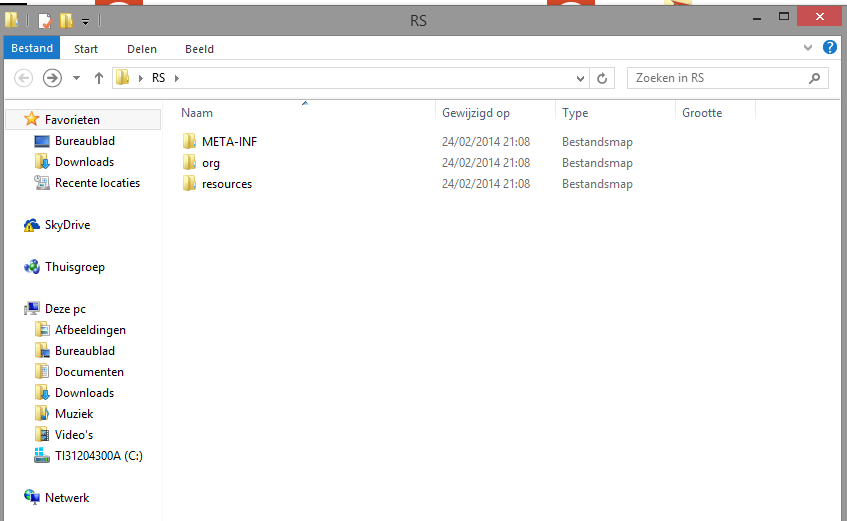Expand the ribbon with the chevron
This screenshot has width=847, height=521.
click(x=808, y=48)
